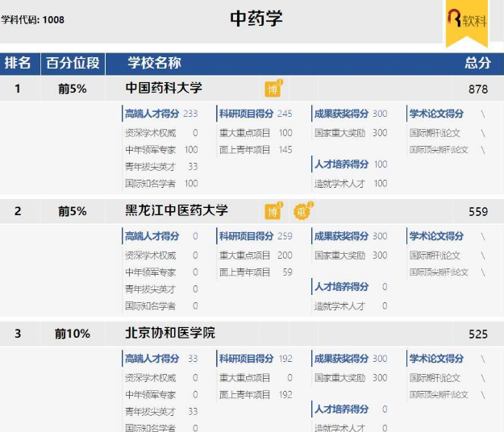Click 面上青年项目 59 row

(256, 272)
